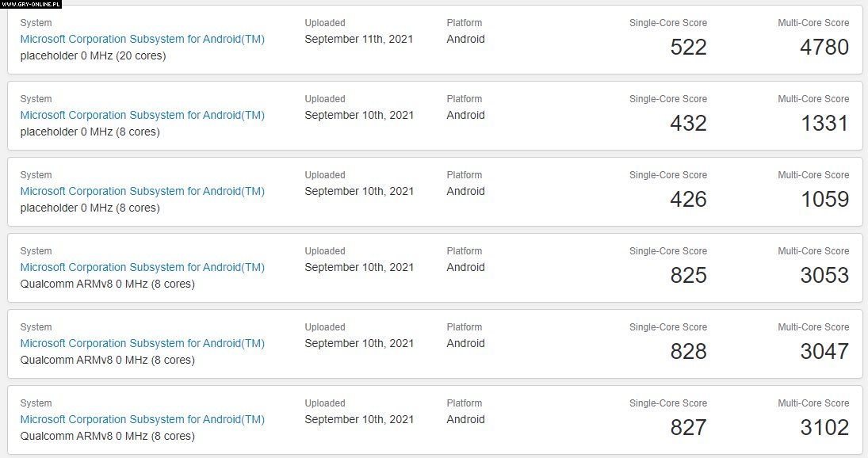Click the 4780 multi-core score
Image resolution: width=868 pixels, height=458 pixels.
point(824,47)
